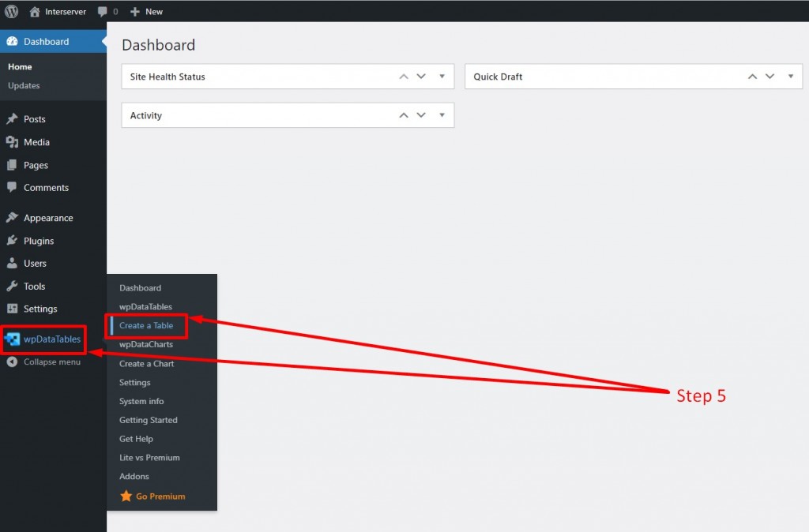Open Appearance in the sidebar
Viewport: 809px width, 532px height.
pos(48,218)
